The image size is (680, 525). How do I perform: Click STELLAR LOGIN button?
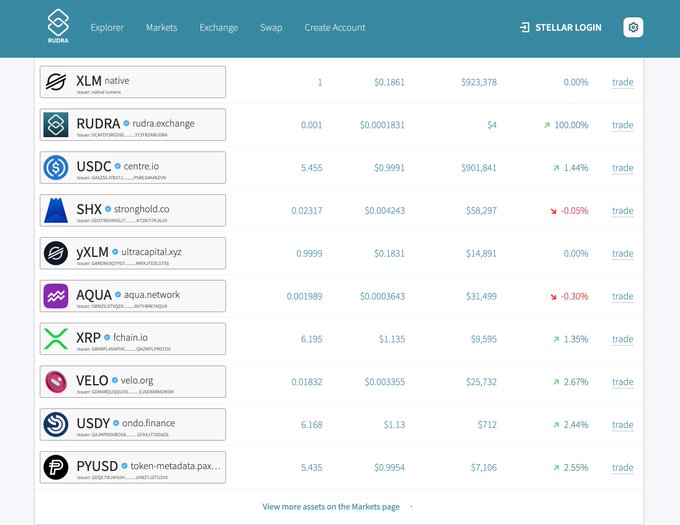click(x=560, y=28)
